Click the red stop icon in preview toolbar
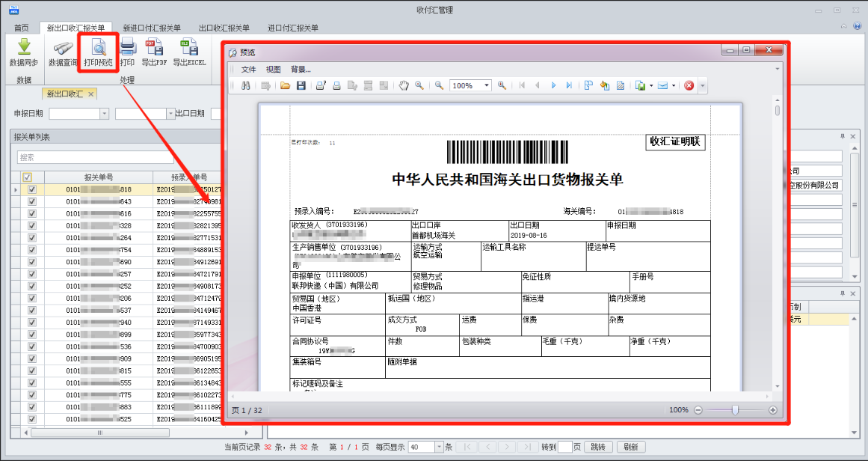Screen dimensions: 868x461 [688, 85]
